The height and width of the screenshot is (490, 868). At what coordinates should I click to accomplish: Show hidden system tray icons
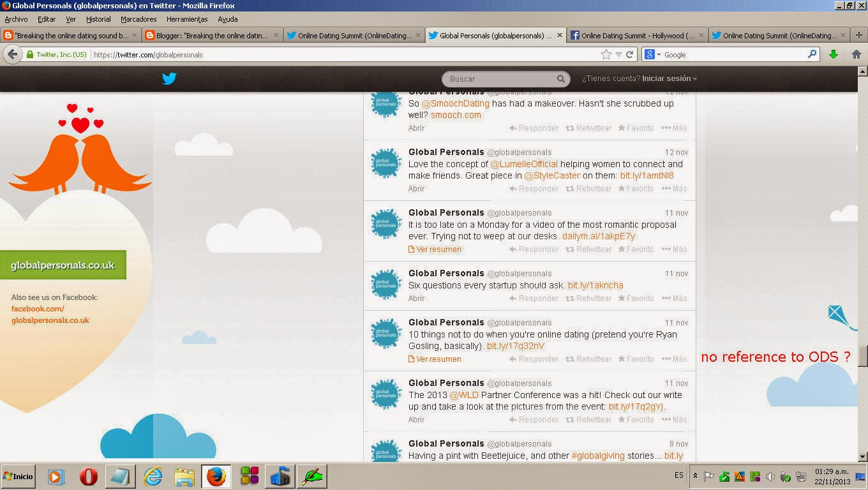(695, 476)
